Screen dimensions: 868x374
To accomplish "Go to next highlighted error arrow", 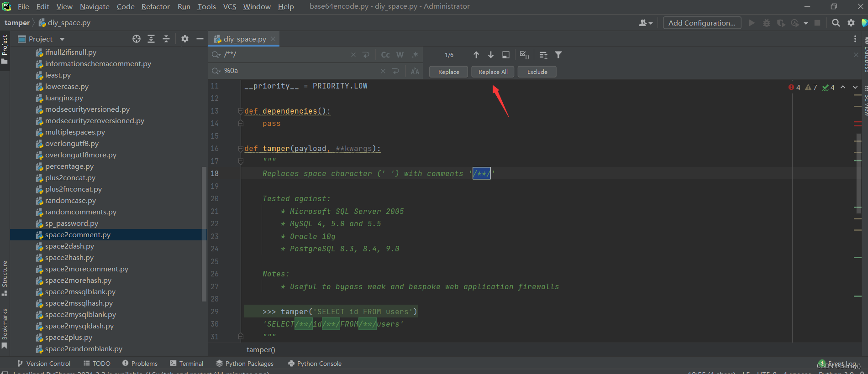I will 855,87.
